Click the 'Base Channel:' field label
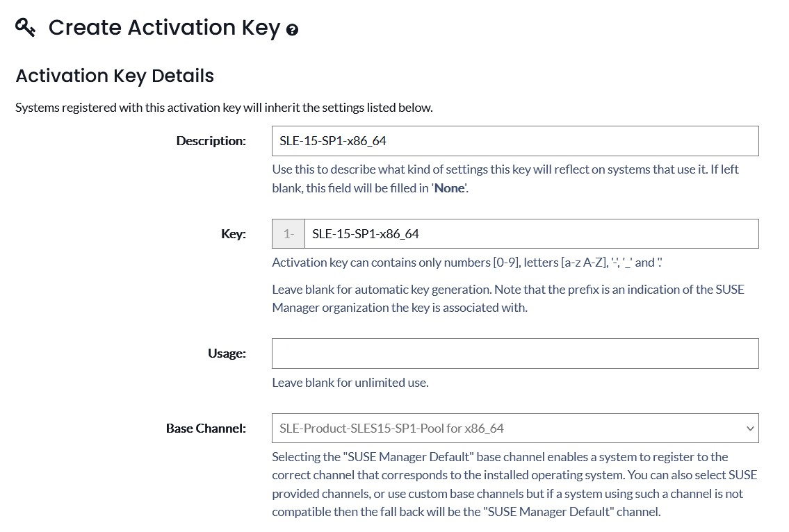 click(206, 429)
